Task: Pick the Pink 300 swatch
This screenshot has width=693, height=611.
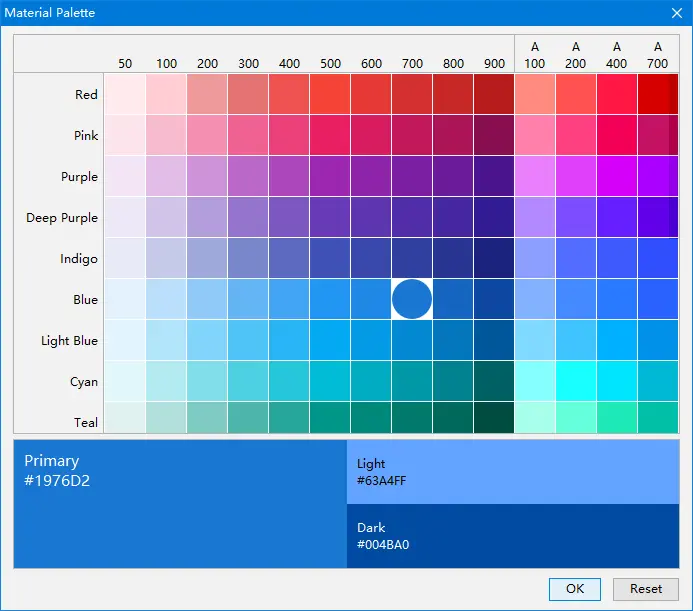Action: point(248,135)
